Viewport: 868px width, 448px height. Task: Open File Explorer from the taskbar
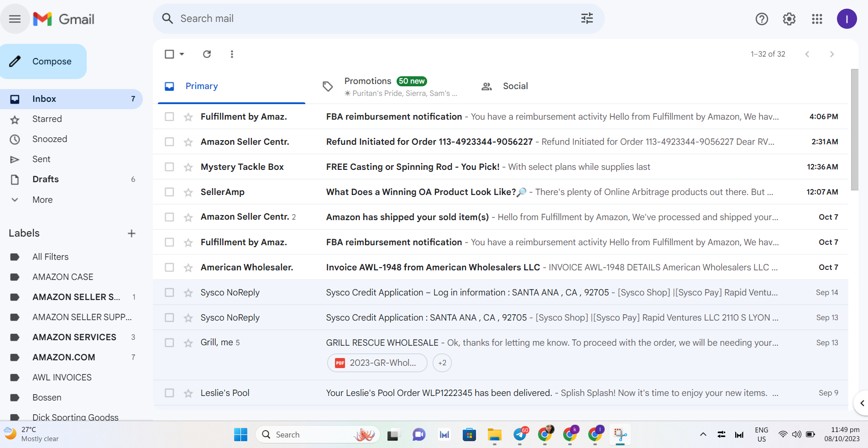point(494,435)
